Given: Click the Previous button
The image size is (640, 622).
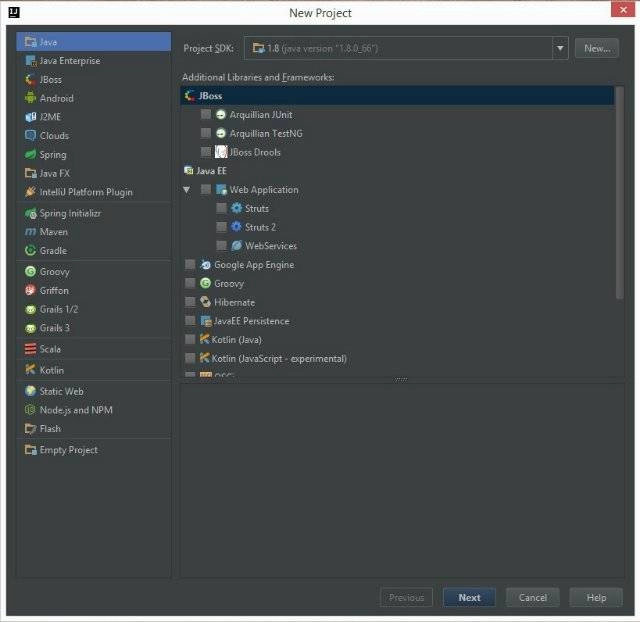Looking at the screenshot, I should click(407, 598).
